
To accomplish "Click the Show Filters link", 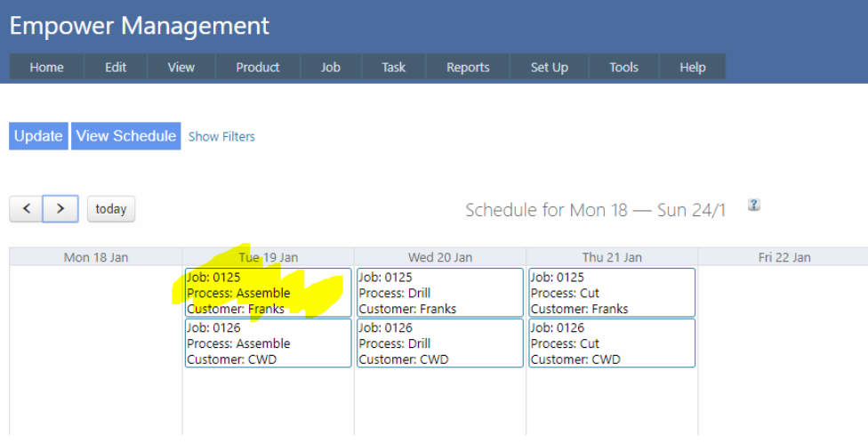I will point(221,136).
